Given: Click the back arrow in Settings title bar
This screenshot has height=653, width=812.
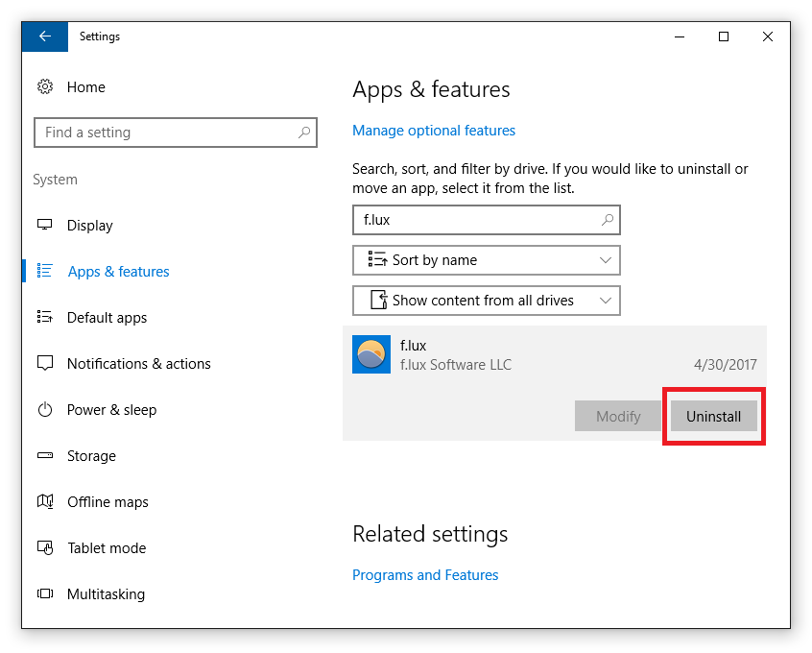Looking at the screenshot, I should point(45,36).
